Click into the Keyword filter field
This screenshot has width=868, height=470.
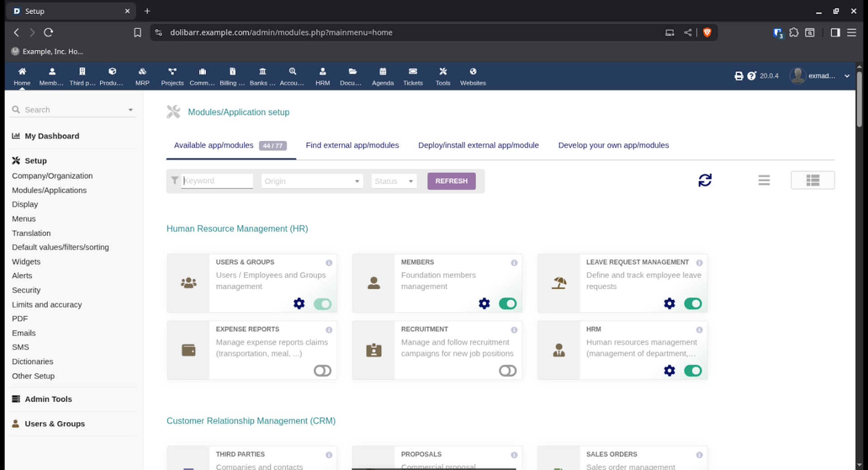click(x=217, y=181)
